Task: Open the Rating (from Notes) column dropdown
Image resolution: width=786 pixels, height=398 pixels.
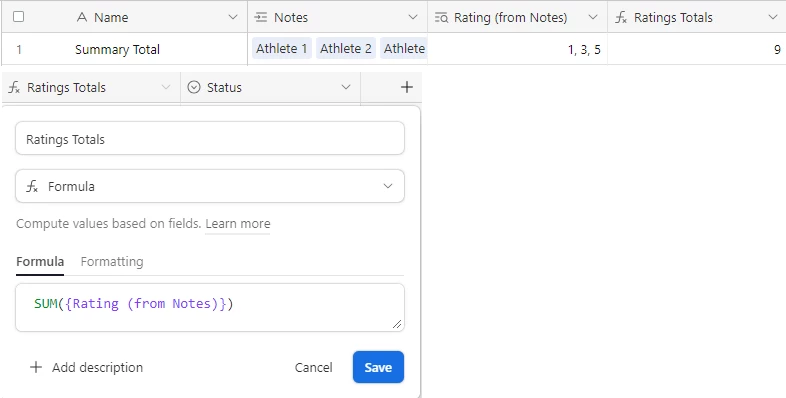Action: (x=593, y=18)
